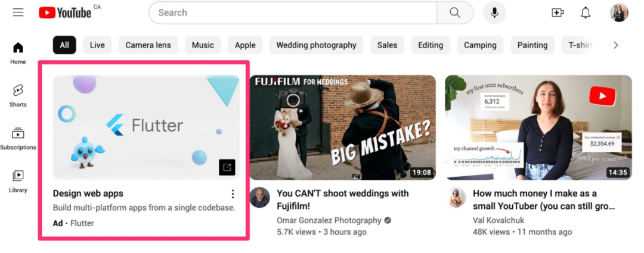Open Subscriptions in sidebar
Screen dimensions: 644x253
click(x=18, y=139)
